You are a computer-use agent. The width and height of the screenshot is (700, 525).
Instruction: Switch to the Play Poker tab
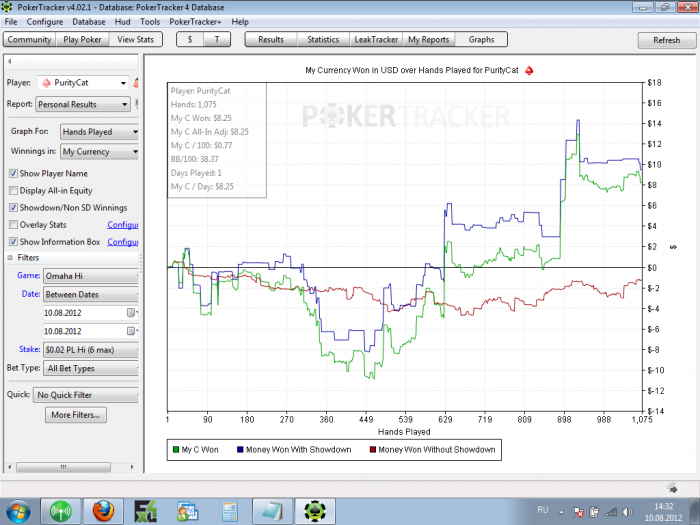pyautogui.click(x=82, y=40)
